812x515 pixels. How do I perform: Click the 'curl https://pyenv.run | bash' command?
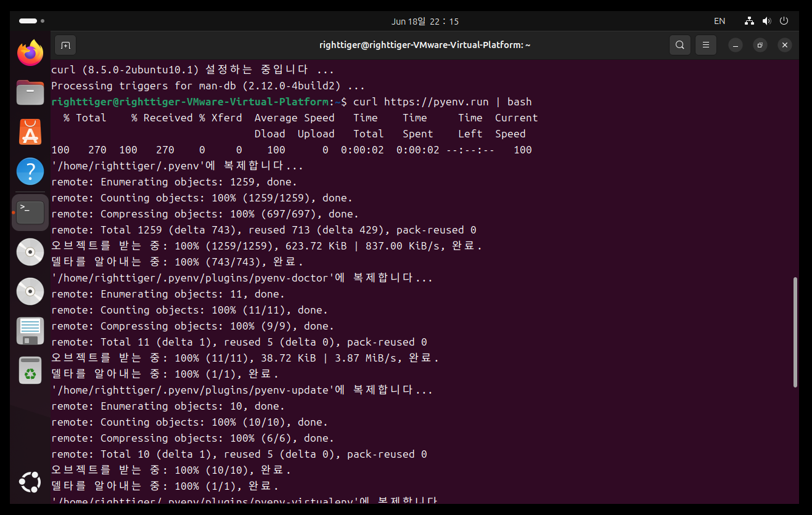(x=442, y=102)
